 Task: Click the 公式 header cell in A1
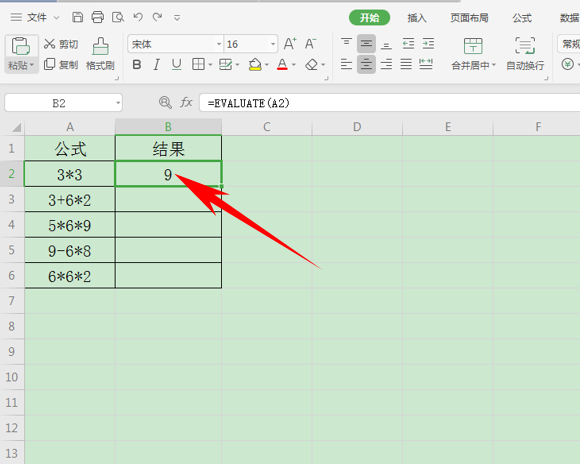(70, 149)
